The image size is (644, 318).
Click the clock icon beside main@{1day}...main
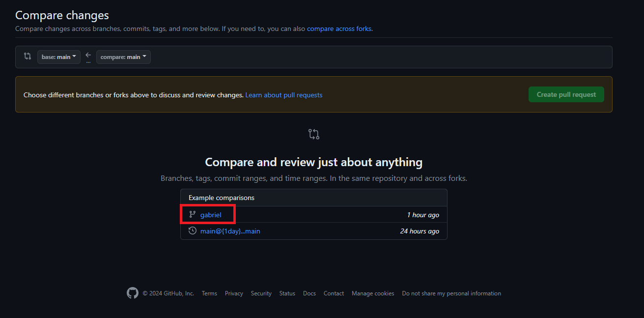click(193, 231)
